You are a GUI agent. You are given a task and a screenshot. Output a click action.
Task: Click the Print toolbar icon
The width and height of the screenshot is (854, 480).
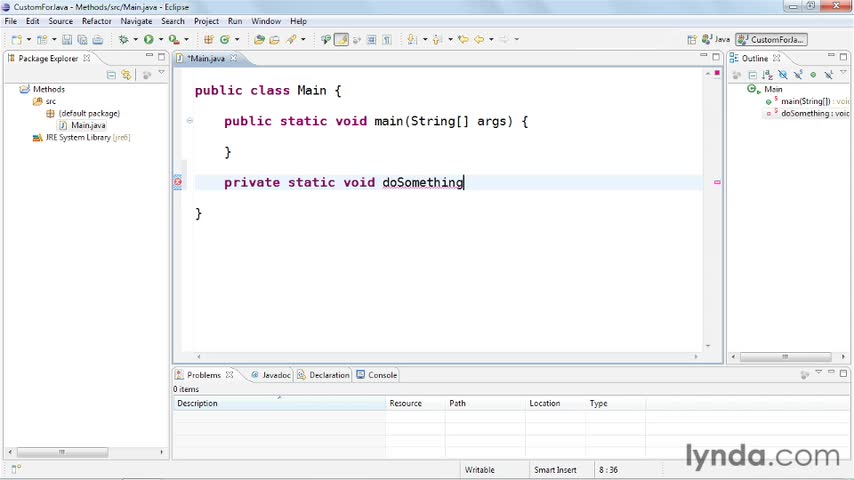[x=97, y=39]
